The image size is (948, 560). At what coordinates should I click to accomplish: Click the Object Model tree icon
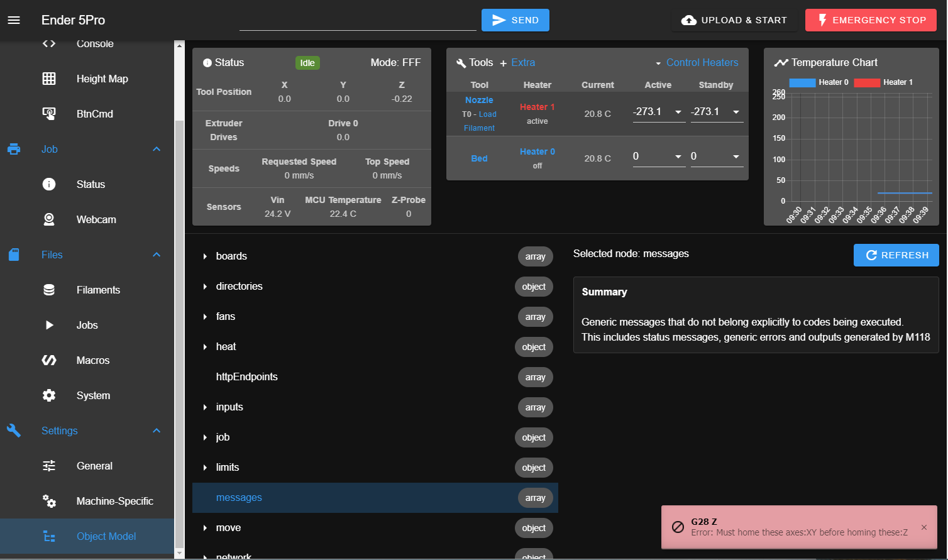(49, 536)
